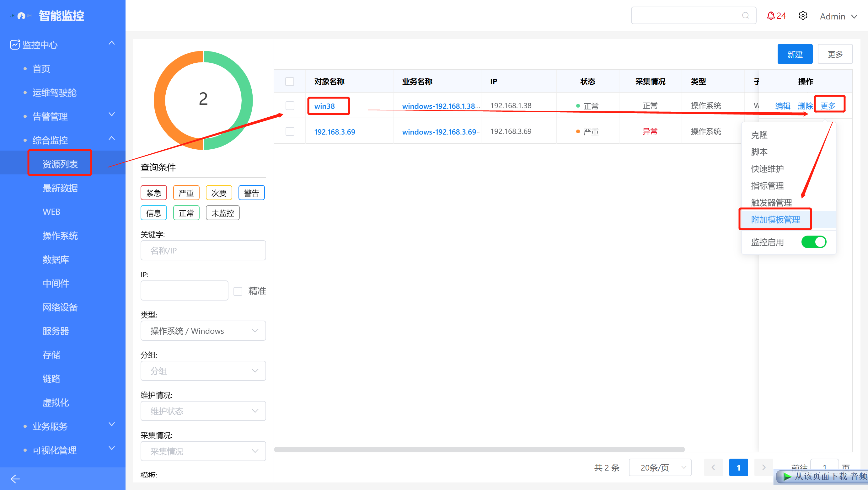Open the 20条/页 page size dropdown

[660, 467]
